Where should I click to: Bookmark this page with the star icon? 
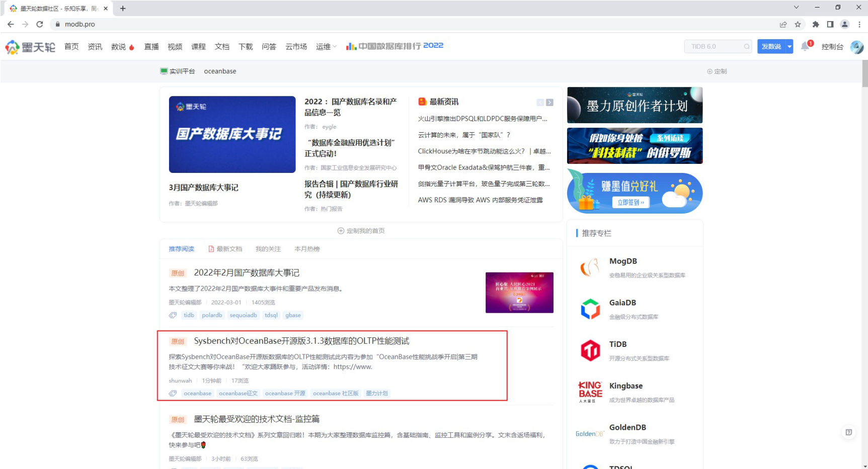pyautogui.click(x=798, y=24)
